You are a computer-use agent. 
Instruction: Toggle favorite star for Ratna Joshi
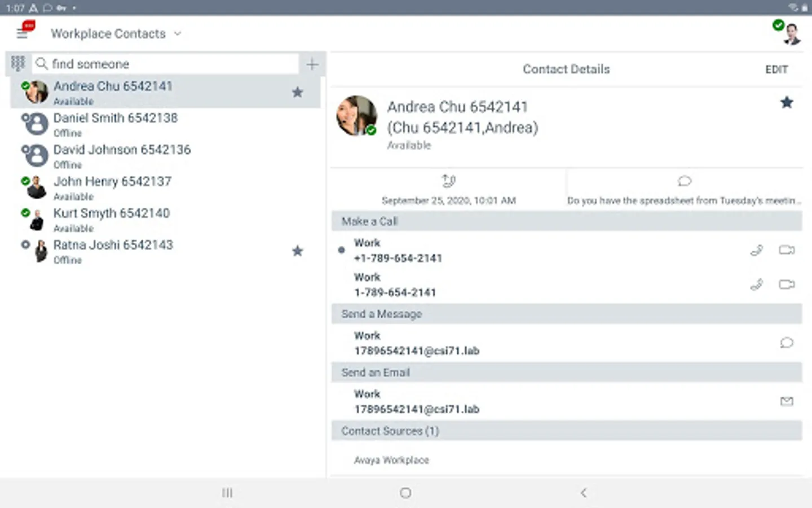click(x=298, y=251)
